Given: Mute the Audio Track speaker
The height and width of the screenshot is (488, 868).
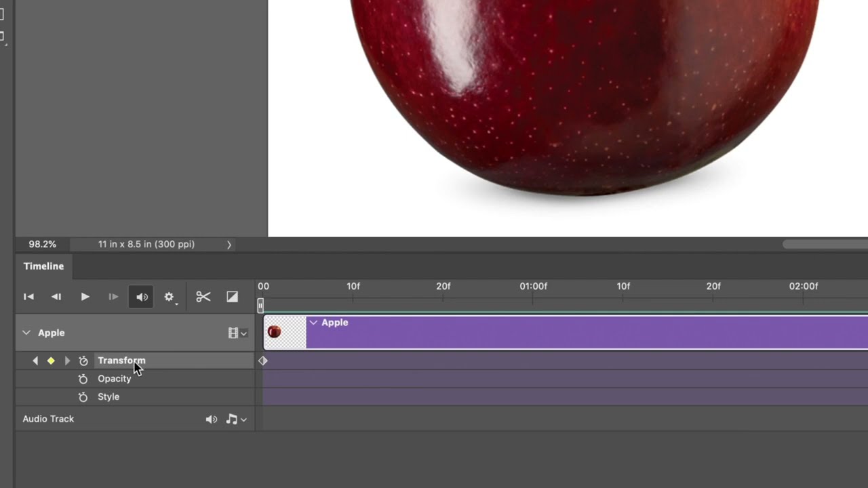Looking at the screenshot, I should point(212,420).
